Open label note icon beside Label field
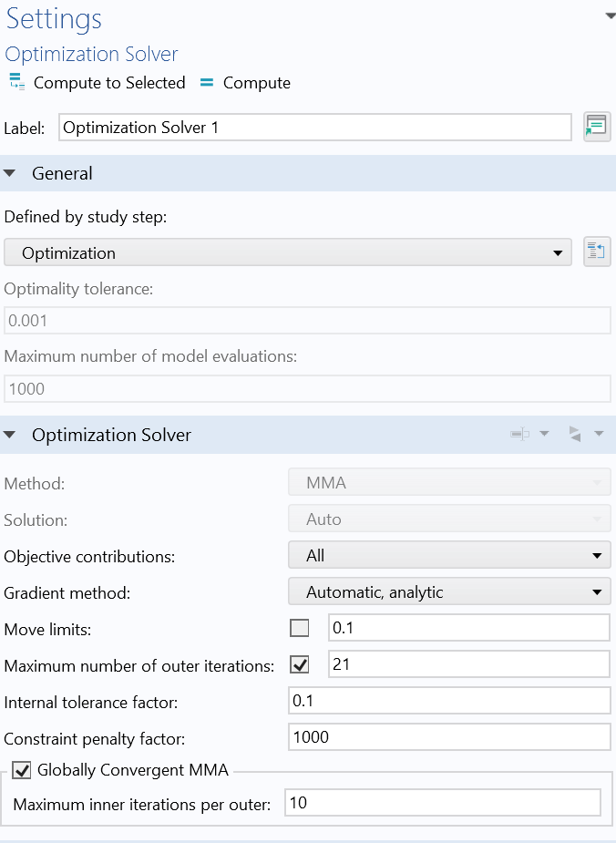 [x=596, y=127]
